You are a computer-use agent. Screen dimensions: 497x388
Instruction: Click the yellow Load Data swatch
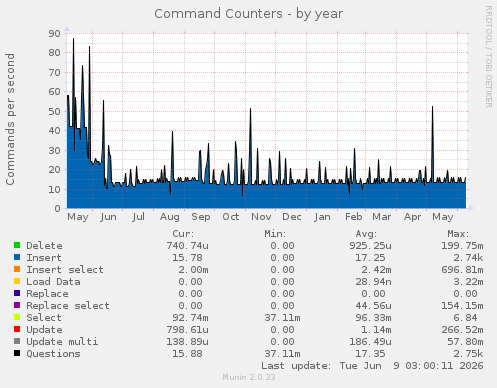[17, 281]
